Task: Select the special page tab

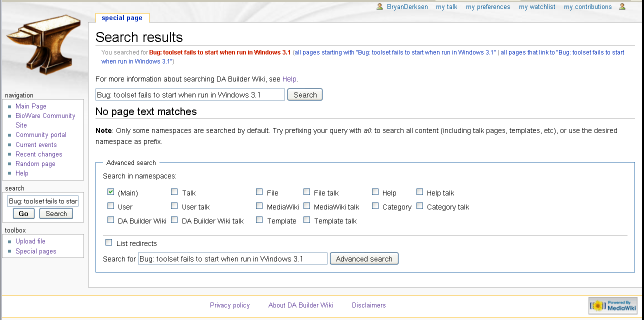Action: 122,18
